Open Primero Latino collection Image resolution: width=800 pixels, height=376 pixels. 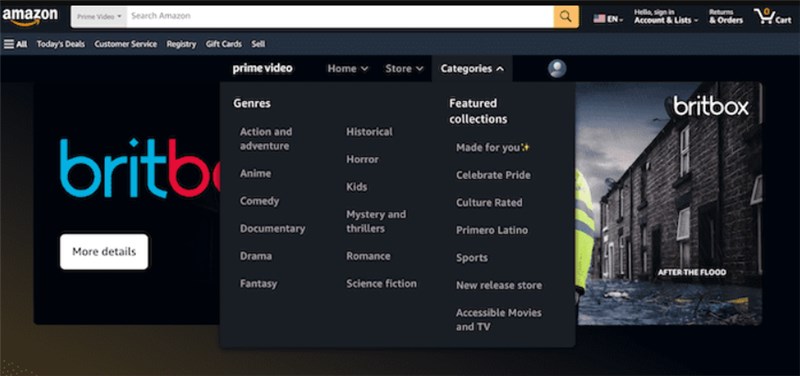(x=492, y=230)
